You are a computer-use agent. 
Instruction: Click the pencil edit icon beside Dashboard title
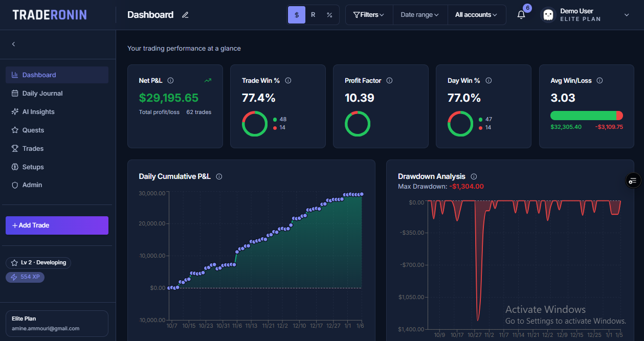click(185, 15)
